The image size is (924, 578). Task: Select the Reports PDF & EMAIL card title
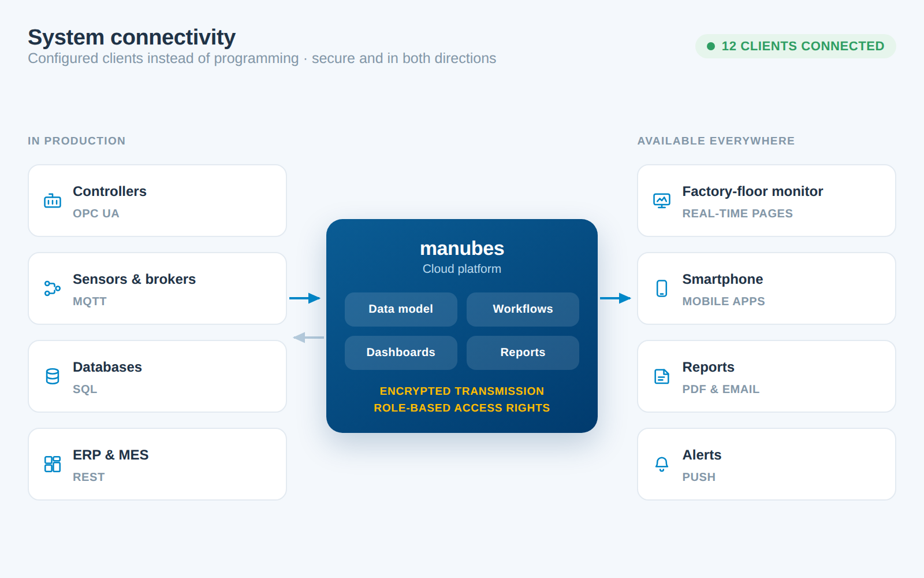tap(708, 367)
